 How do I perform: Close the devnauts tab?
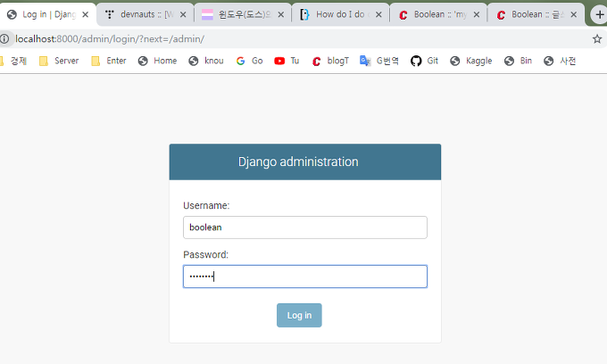coord(183,14)
